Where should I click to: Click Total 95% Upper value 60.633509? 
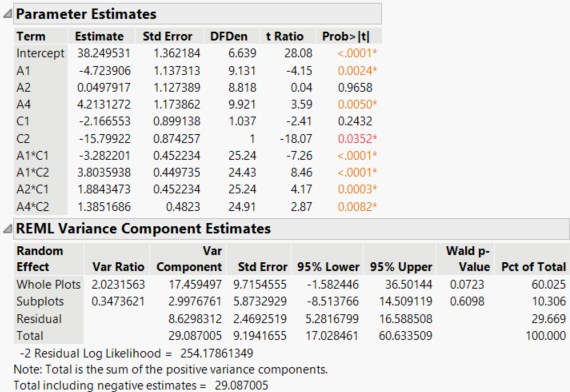405,335
